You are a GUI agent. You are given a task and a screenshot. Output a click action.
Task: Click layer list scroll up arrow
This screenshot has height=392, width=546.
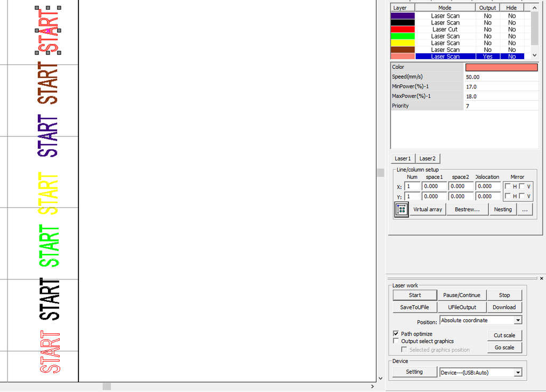tap(534, 7)
